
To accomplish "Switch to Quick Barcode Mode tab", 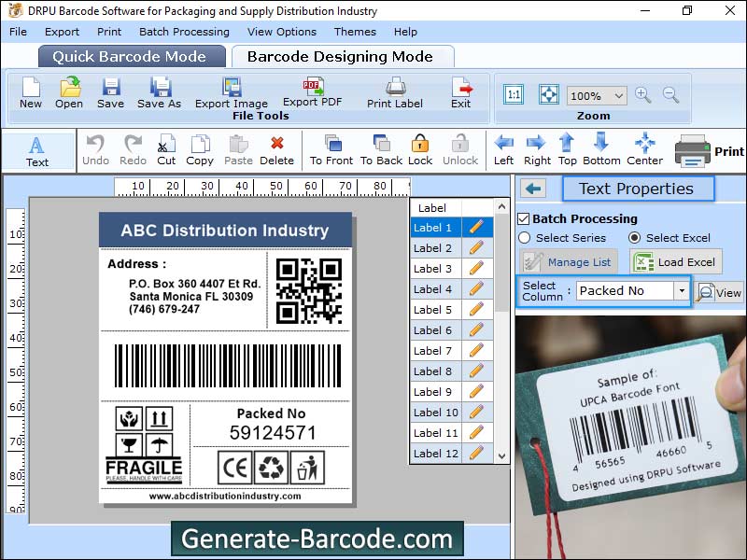I will coord(131,56).
